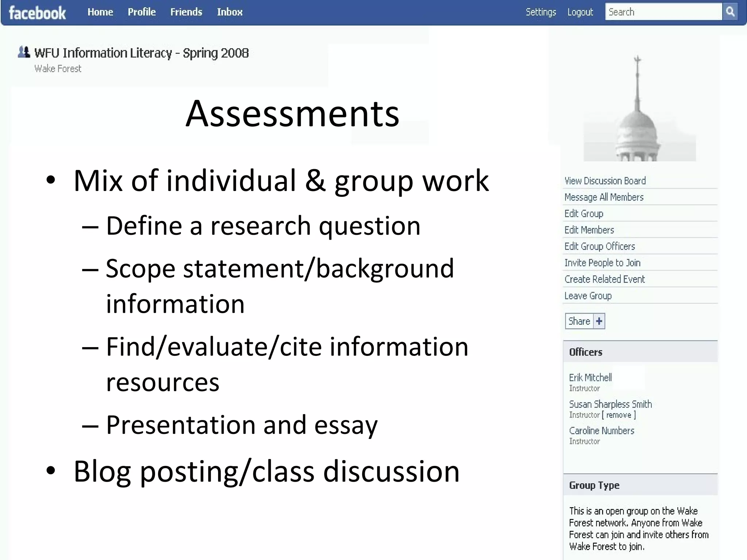Click 'Presentation and essay' line
Image resolution: width=747 pixels, height=560 pixels.
pos(242,425)
